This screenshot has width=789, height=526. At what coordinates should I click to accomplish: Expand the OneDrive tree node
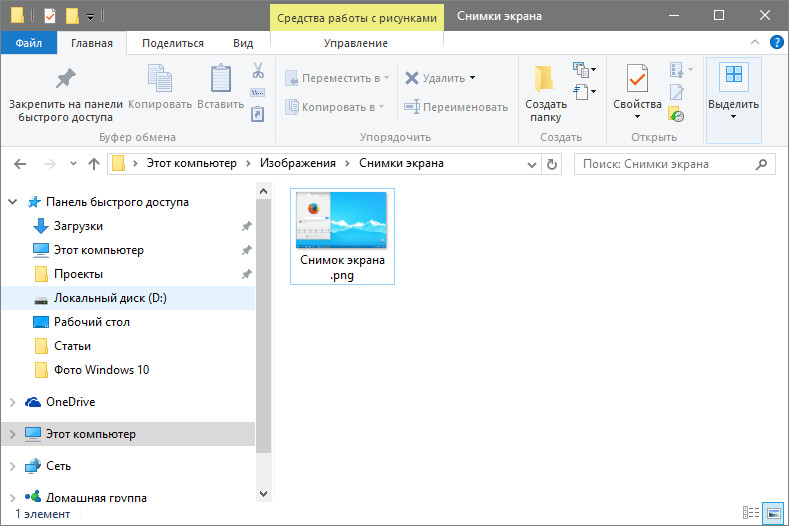tap(12, 402)
